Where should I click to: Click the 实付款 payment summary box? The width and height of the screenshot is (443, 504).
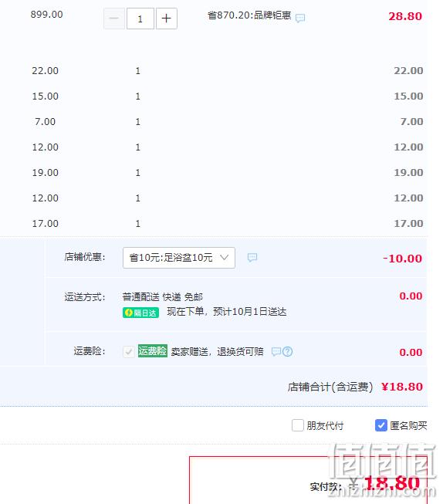coord(308,480)
